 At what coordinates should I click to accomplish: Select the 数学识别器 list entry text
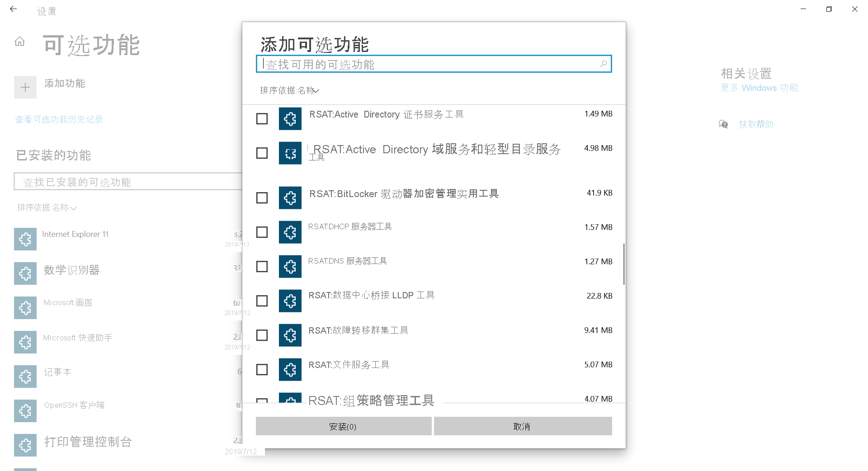pos(71,270)
